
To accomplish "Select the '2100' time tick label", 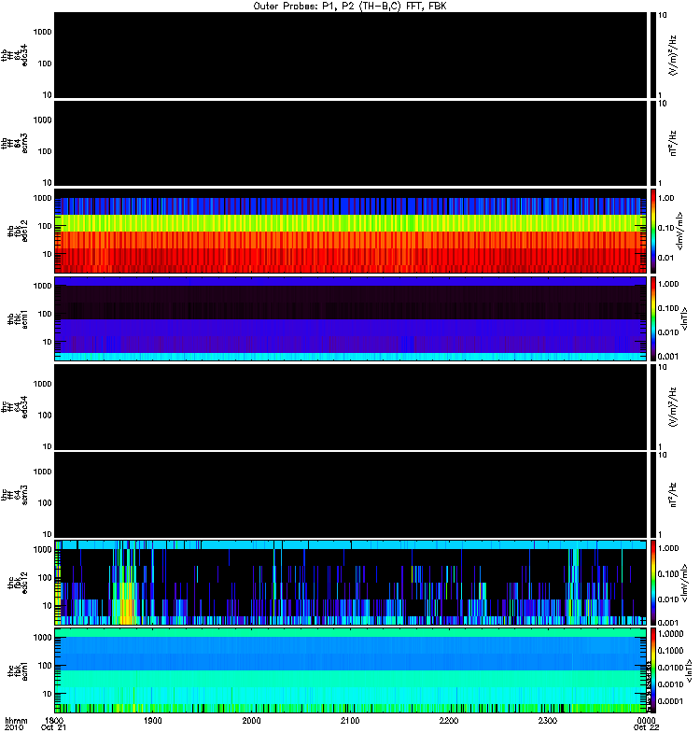I will pos(350,720).
